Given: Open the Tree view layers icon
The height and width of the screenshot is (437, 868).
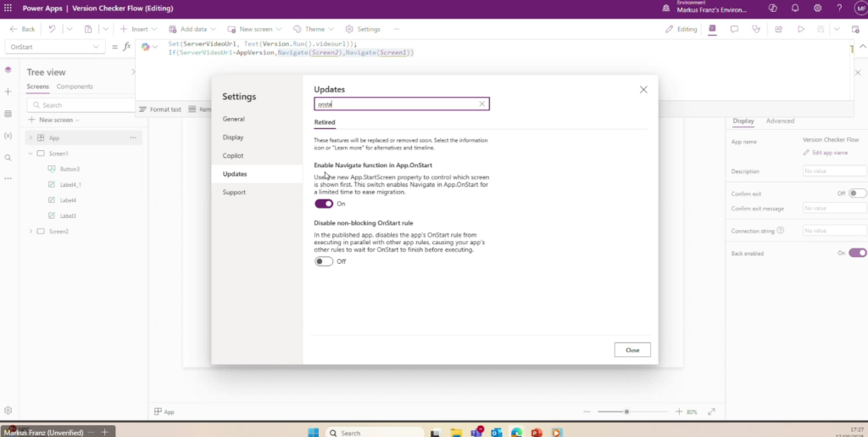Looking at the screenshot, I should click(8, 70).
